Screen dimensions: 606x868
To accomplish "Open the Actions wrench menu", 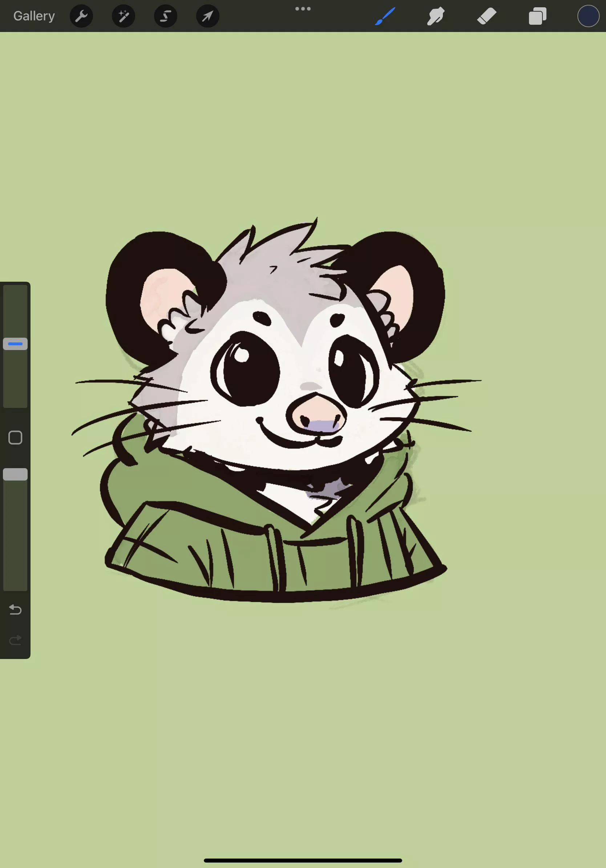I will tap(81, 16).
